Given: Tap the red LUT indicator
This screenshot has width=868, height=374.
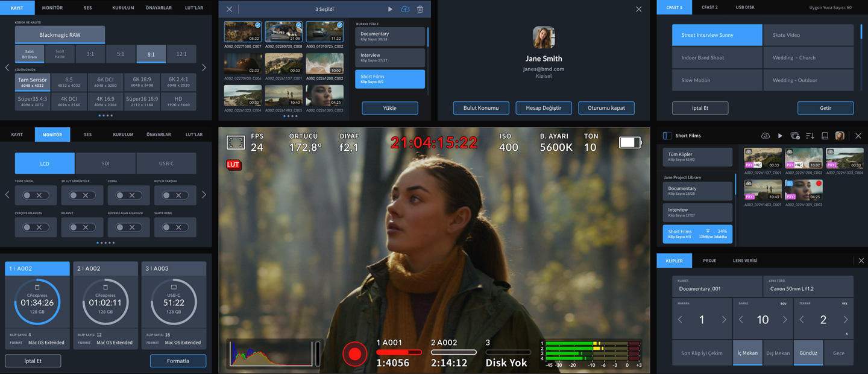Looking at the screenshot, I should 233,164.
